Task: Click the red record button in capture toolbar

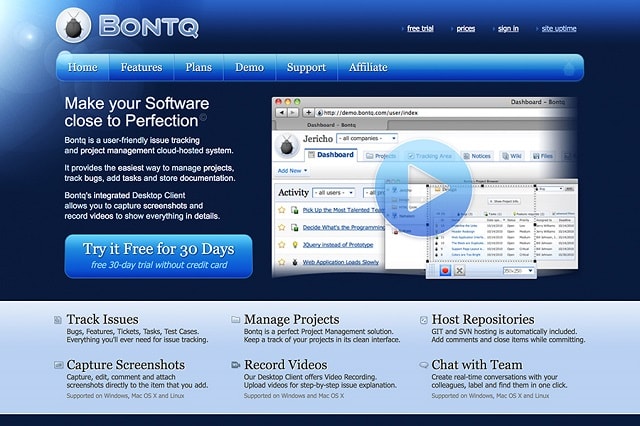Action: (445, 270)
